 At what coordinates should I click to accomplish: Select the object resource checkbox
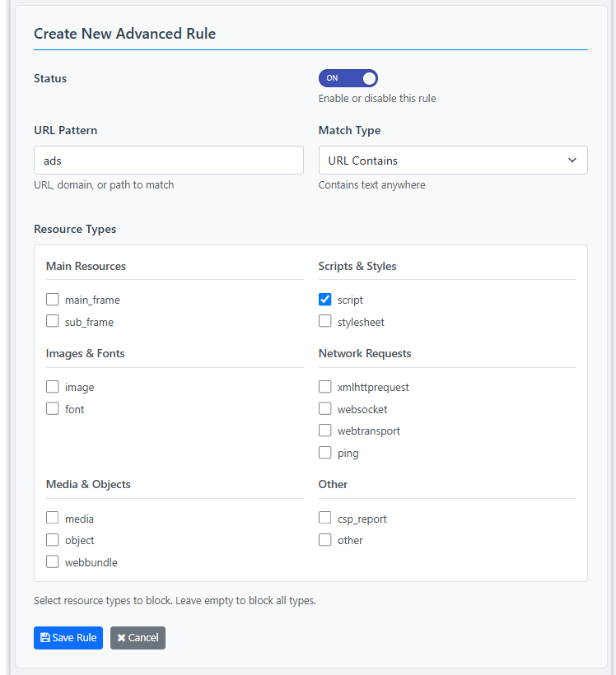point(53,540)
